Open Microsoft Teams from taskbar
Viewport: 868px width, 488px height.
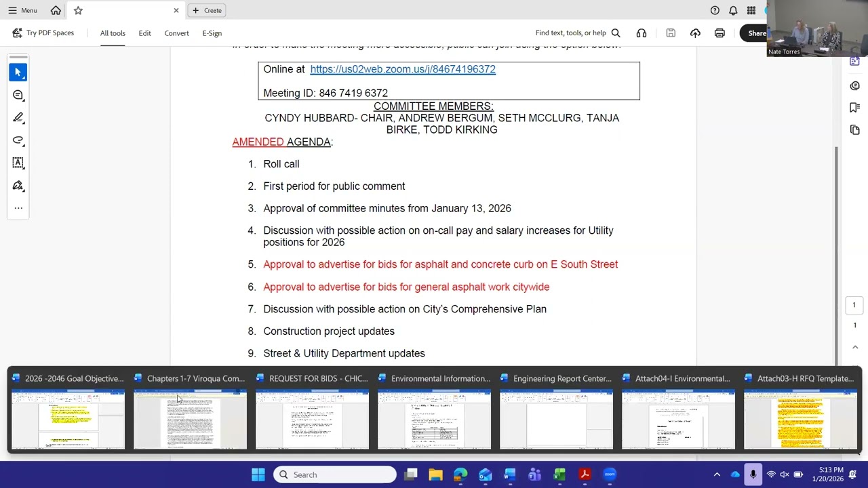click(535, 474)
